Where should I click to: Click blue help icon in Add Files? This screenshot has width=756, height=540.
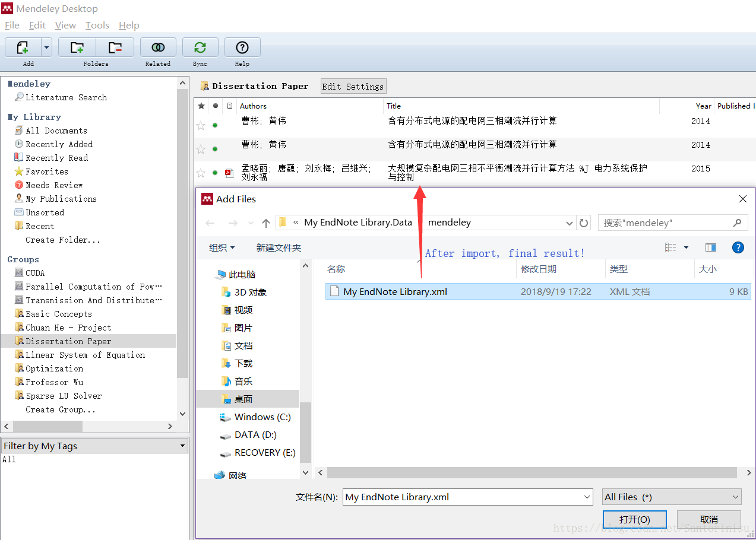[738, 247]
